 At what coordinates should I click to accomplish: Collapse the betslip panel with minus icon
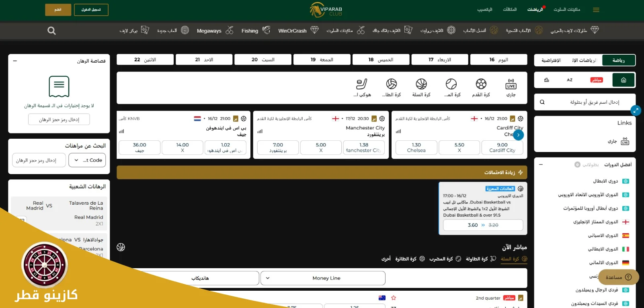point(15,61)
